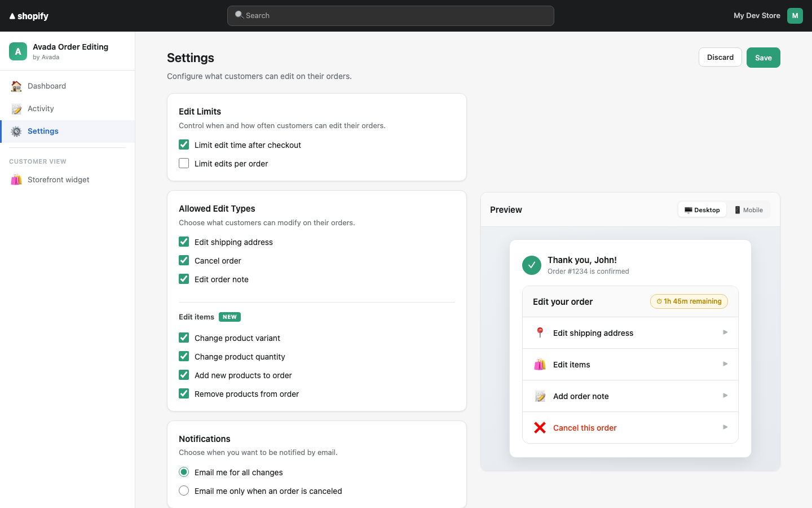Open the Dashboard page
The width and height of the screenshot is (812, 508).
tap(68, 86)
